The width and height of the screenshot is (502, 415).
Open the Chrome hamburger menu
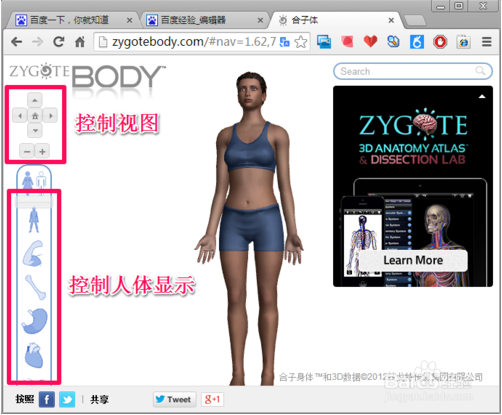click(x=487, y=42)
